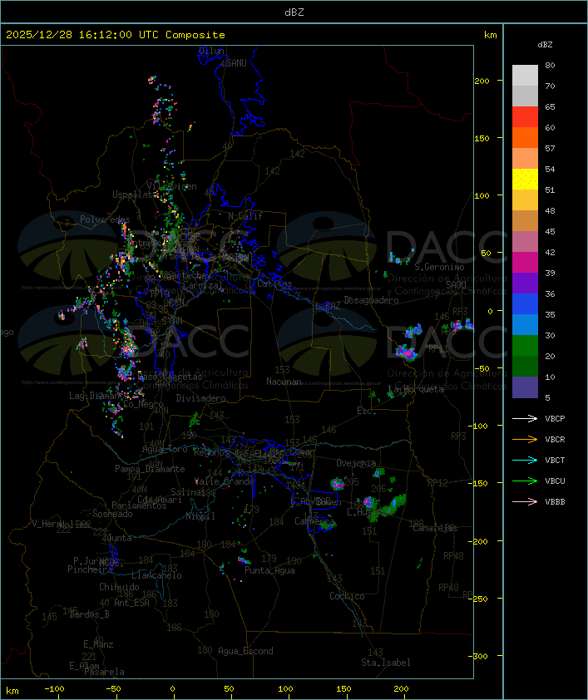Click the -100 tick on the horizontal axis
Viewport: 588px width, 700px height.
[54, 689]
